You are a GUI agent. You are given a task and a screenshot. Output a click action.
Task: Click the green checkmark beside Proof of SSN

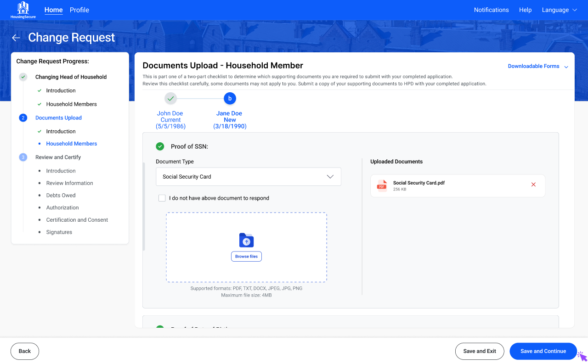[160, 146]
